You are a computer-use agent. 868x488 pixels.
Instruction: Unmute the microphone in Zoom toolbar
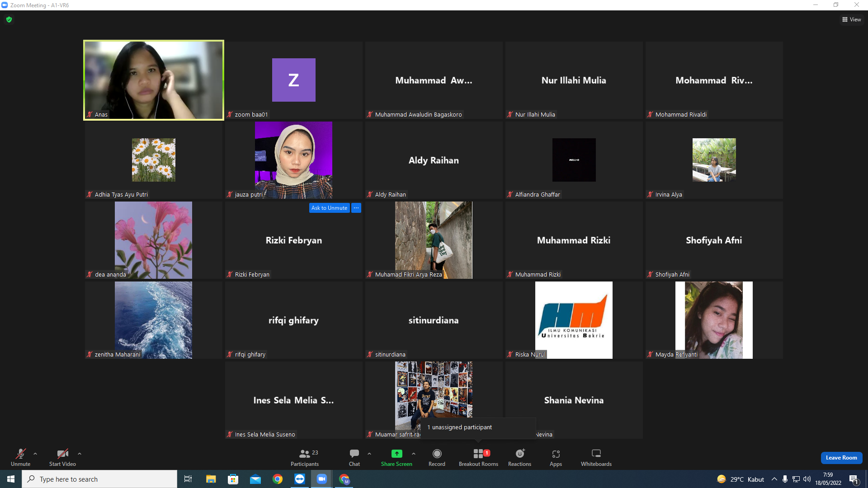tap(21, 457)
